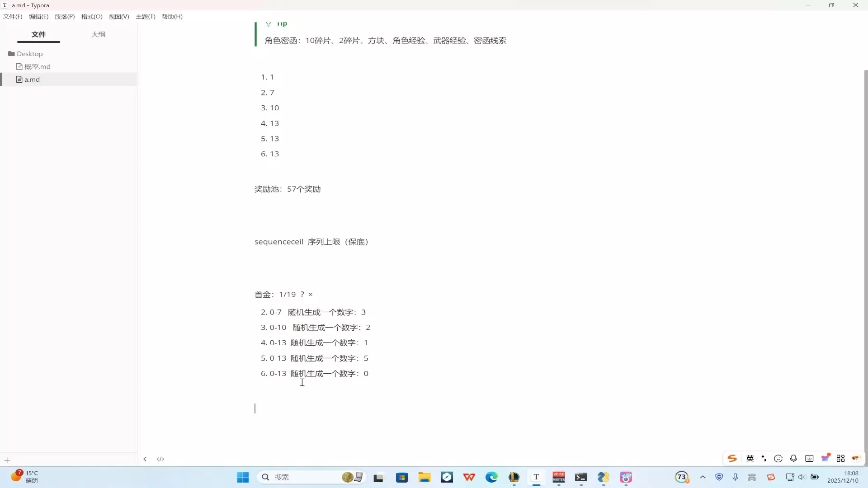Open the Windows Start button
The image size is (868, 488).
tap(243, 477)
